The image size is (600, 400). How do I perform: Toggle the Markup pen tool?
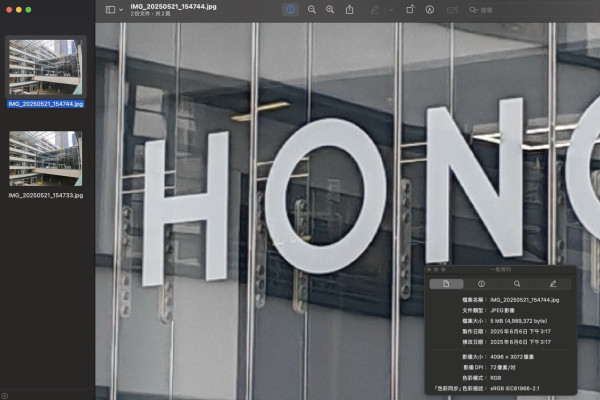[x=376, y=9]
